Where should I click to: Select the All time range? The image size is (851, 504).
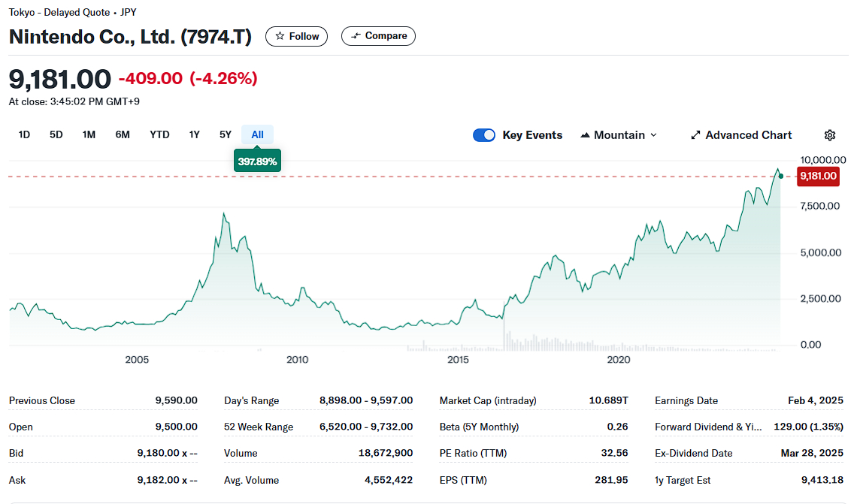click(257, 134)
